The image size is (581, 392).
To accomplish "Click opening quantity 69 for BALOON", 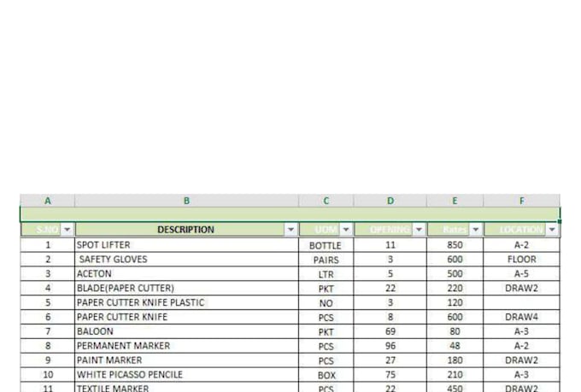I will 390,331.
